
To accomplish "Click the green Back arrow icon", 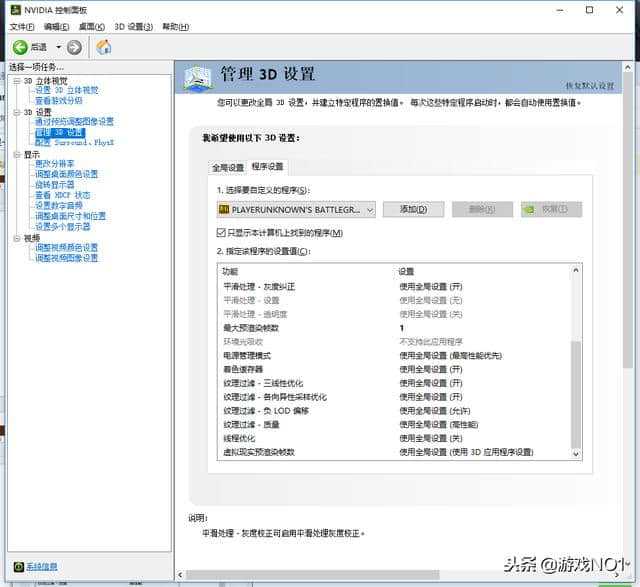I will 20,47.
